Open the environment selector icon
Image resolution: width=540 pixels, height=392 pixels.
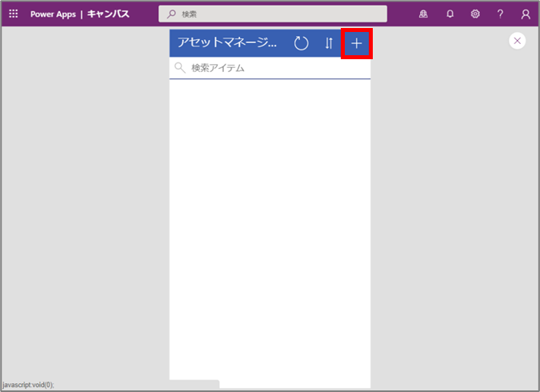[423, 14]
